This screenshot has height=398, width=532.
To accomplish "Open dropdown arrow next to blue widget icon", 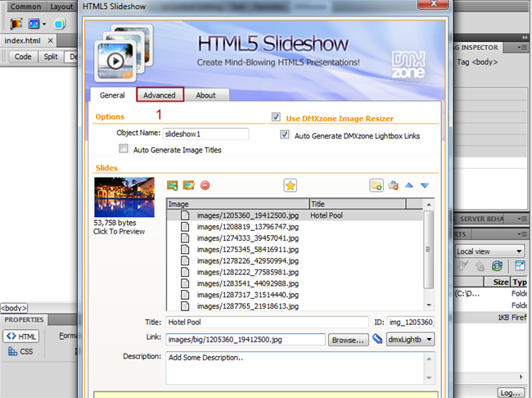I will [x=44, y=24].
